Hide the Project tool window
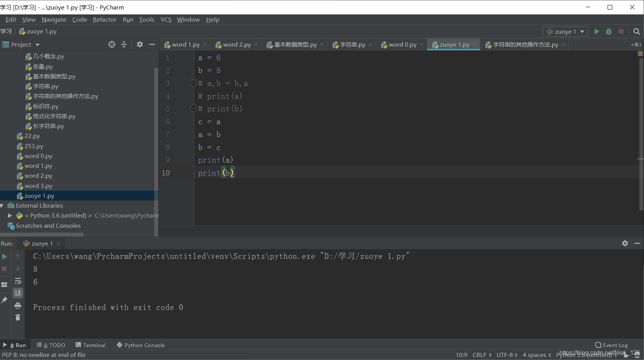 152,44
